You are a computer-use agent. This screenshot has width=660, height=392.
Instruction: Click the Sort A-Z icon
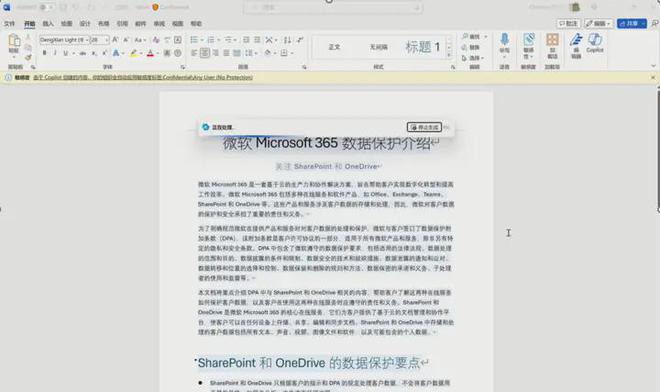[287, 40]
